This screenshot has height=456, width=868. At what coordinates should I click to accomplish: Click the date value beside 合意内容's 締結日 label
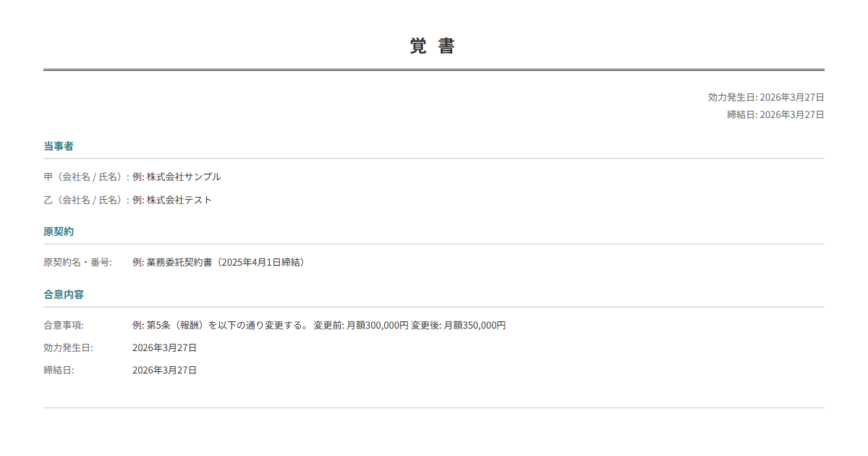(x=164, y=371)
